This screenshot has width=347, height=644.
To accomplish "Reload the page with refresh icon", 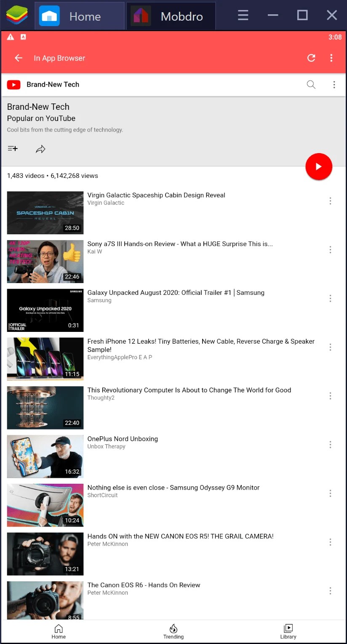I will tap(311, 58).
